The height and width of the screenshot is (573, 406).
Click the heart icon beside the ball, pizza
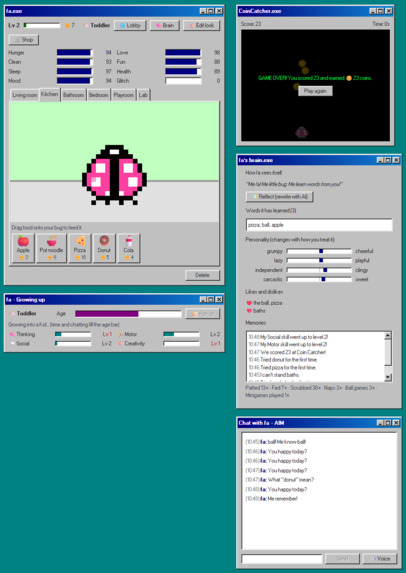tap(249, 303)
